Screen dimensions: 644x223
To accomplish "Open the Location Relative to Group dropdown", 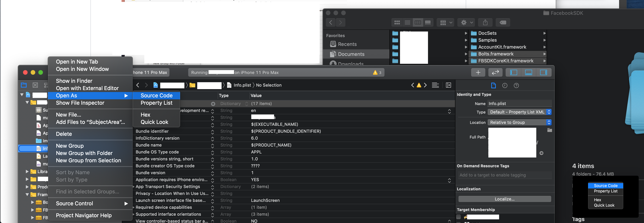I will click(x=519, y=122).
